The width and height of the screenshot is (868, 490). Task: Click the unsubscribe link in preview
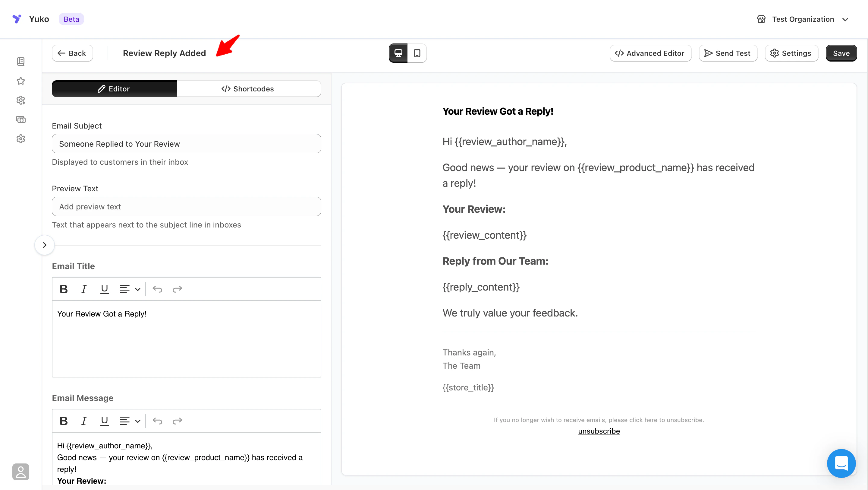[x=599, y=431]
